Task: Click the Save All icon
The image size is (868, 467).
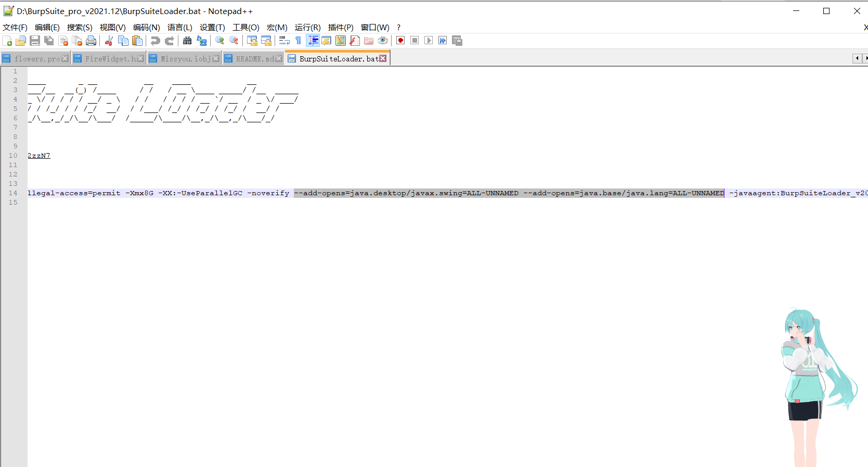Action: [49, 41]
